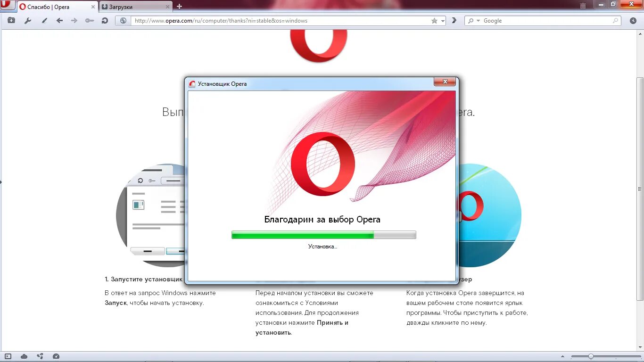The image size is (644, 362).
Task: Click the installer title bar Opera icon
Action: pos(192,84)
